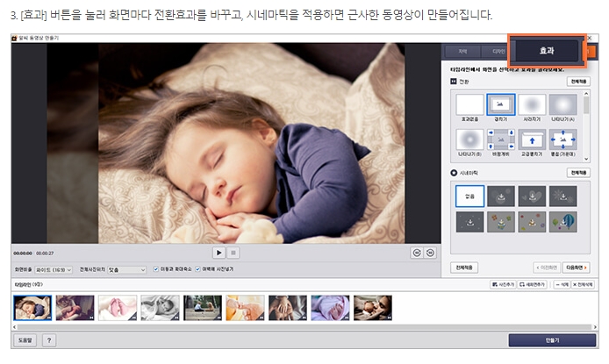Select sleeping girl timeline thumbnail
This screenshot has width=609, height=364.
32,308
